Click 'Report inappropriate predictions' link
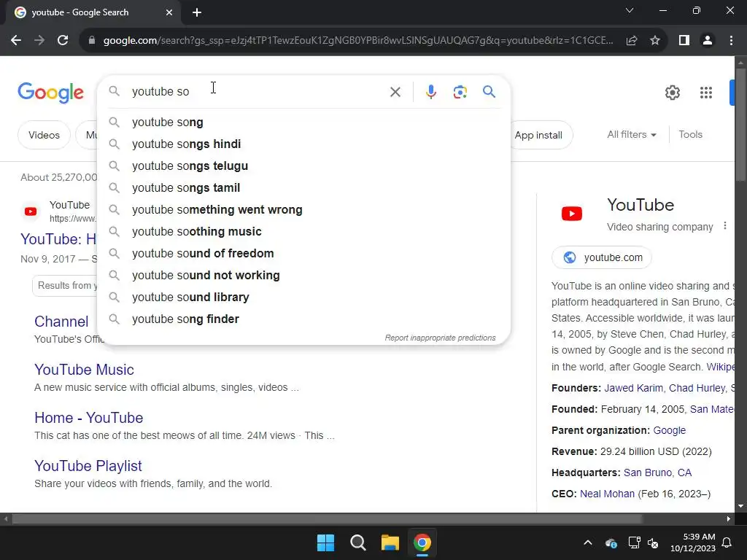Image resolution: width=747 pixels, height=560 pixels. 440,338
